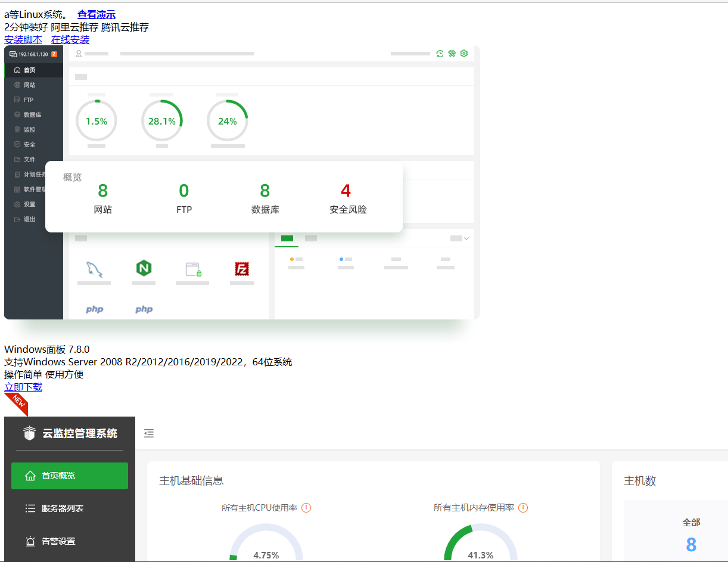The height and width of the screenshot is (562, 728).
Task: Click the logout icon beside 退出
Action: pos(17,219)
